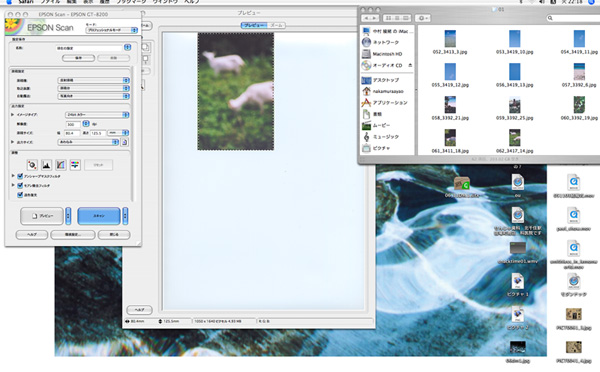Click the goat preview image marquee
600x372 pixels.
point(236,91)
